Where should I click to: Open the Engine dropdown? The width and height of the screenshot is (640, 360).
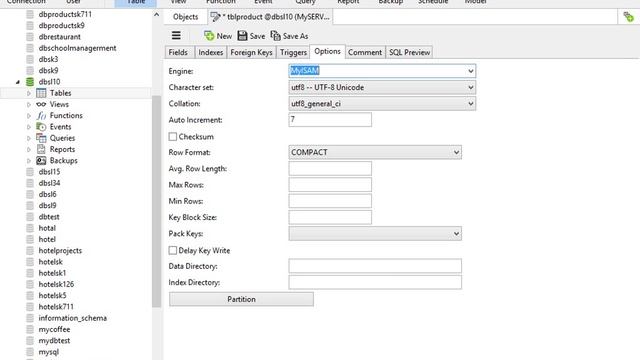coord(471,71)
